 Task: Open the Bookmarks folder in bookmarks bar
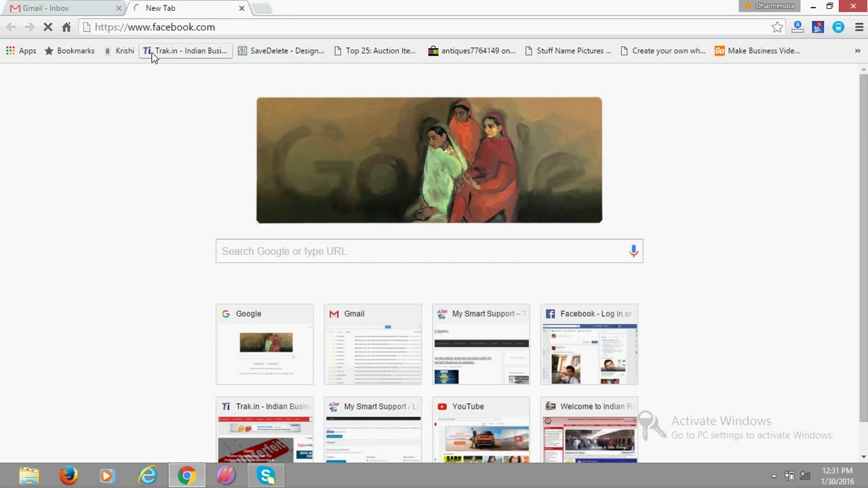pos(69,51)
